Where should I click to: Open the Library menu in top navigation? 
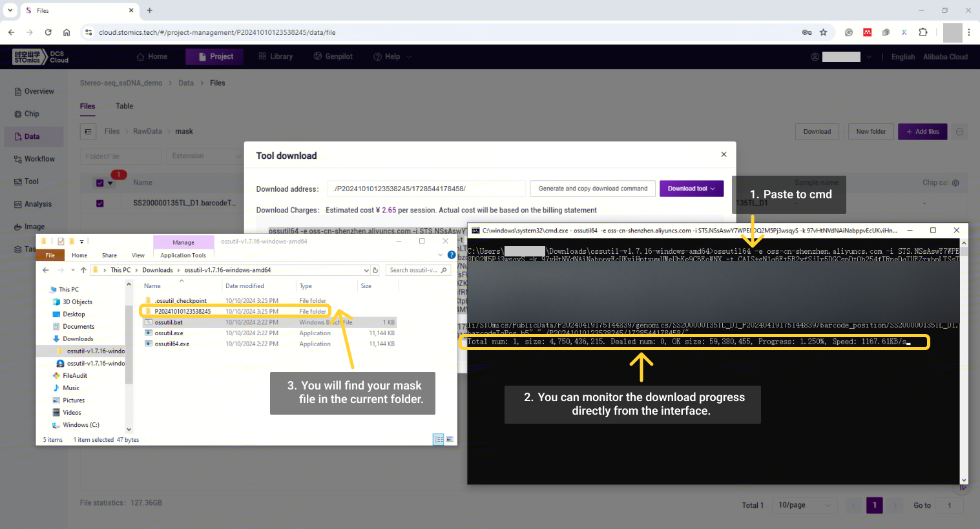pyautogui.click(x=275, y=57)
